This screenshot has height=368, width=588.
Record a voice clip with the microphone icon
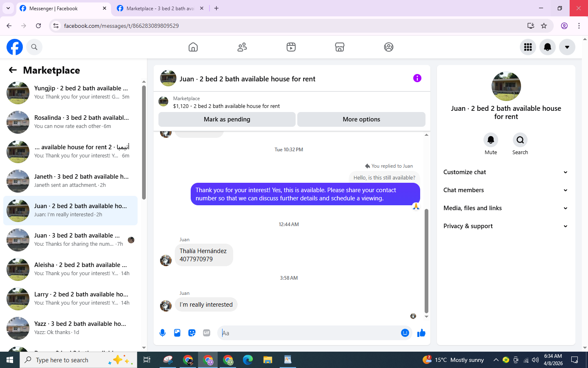pyautogui.click(x=163, y=333)
